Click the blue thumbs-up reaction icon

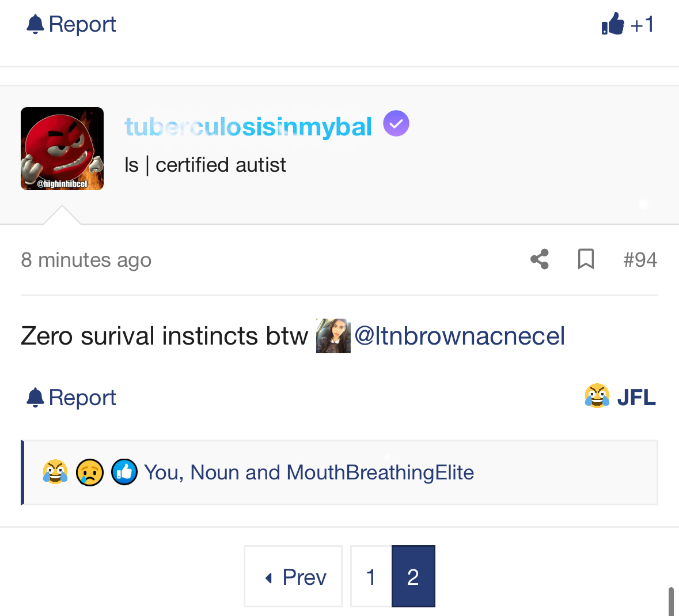coord(124,473)
